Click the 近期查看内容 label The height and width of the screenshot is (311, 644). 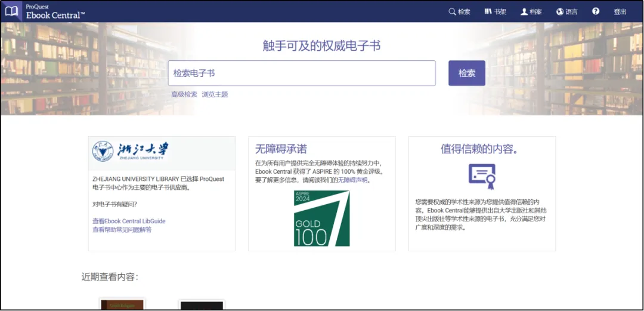click(x=110, y=277)
